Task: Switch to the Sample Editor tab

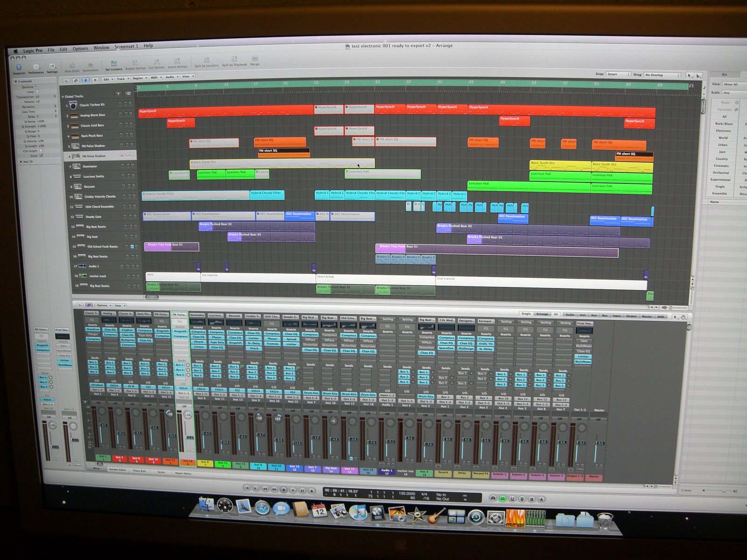Action: coord(118,469)
